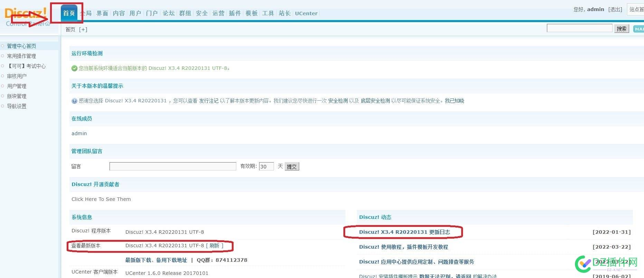Focus the 留言 message input field

click(x=173, y=166)
